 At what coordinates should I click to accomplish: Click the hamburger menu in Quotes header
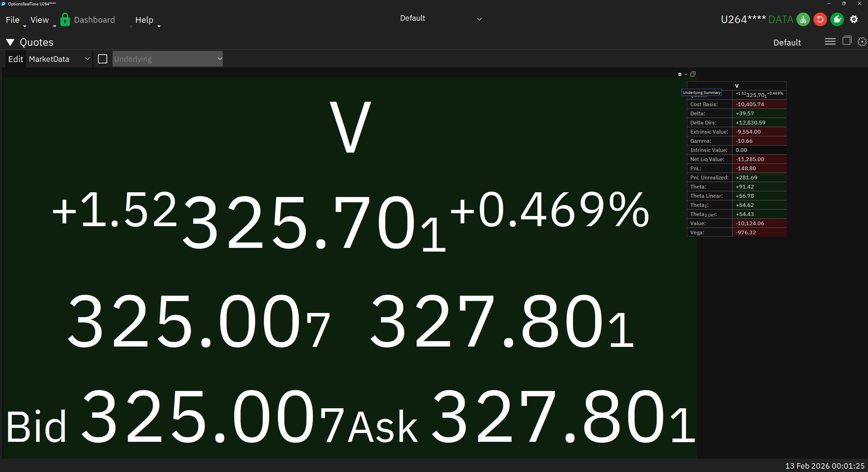coord(830,42)
